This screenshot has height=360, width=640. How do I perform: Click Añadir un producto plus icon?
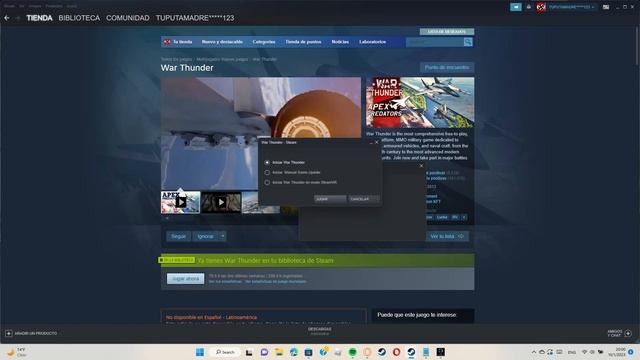(9, 333)
